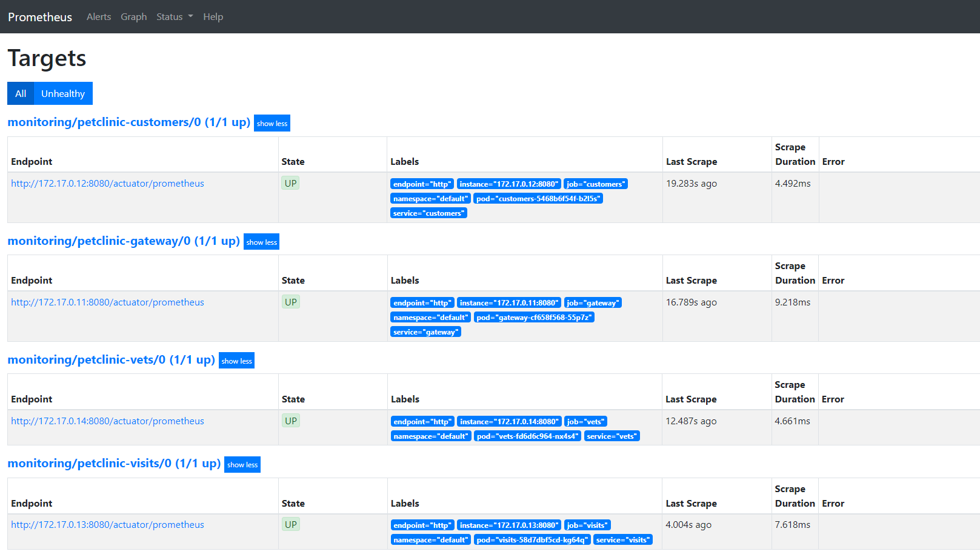Click label service="vets"

pos(612,436)
